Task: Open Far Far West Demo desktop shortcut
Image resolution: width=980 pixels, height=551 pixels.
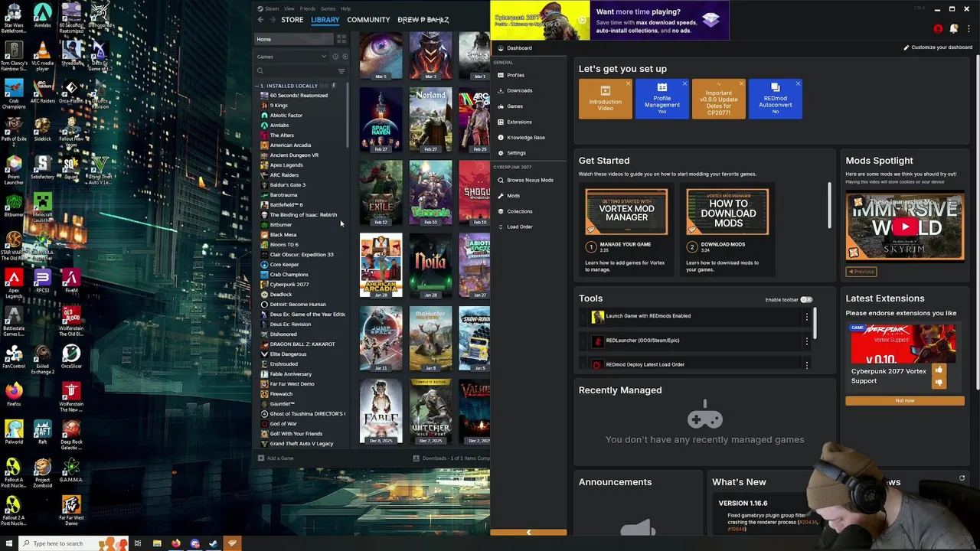Action: coord(71,509)
